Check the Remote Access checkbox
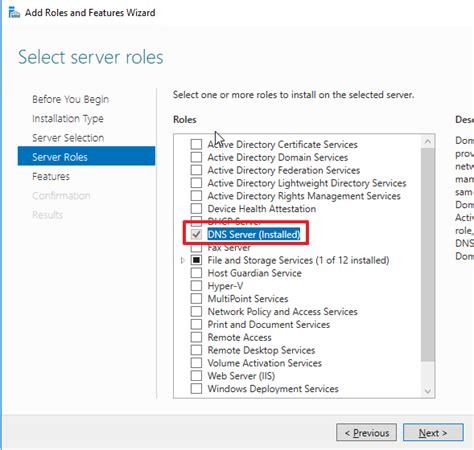This screenshot has width=474, height=450. click(196, 337)
